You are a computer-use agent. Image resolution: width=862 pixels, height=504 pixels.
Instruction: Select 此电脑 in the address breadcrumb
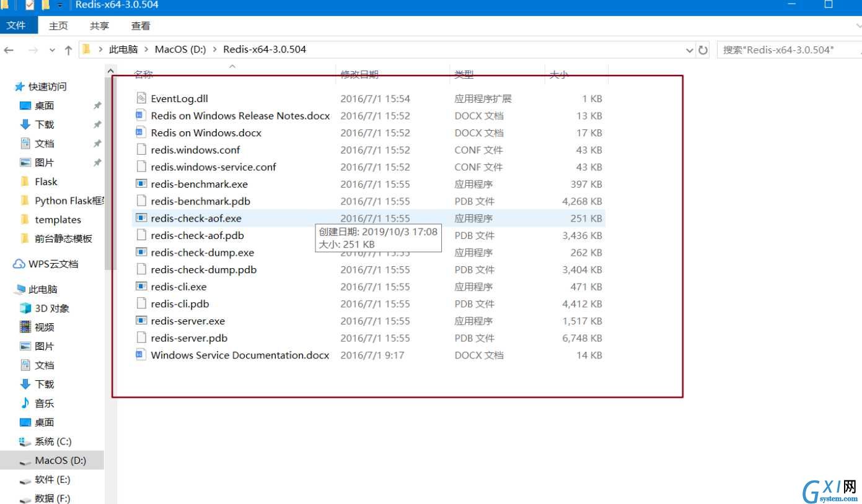123,50
